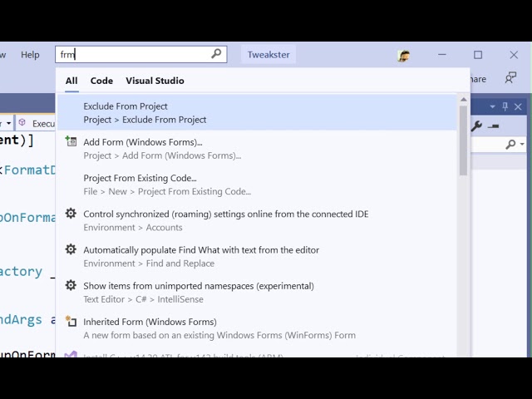Click the Tweakster solution name button
The image size is (532, 399).
click(x=268, y=55)
